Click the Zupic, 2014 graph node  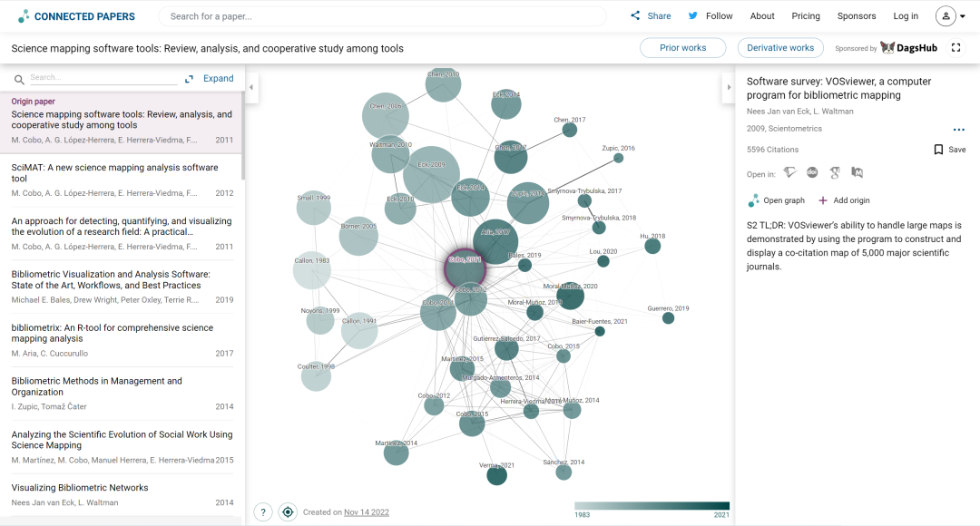click(528, 203)
